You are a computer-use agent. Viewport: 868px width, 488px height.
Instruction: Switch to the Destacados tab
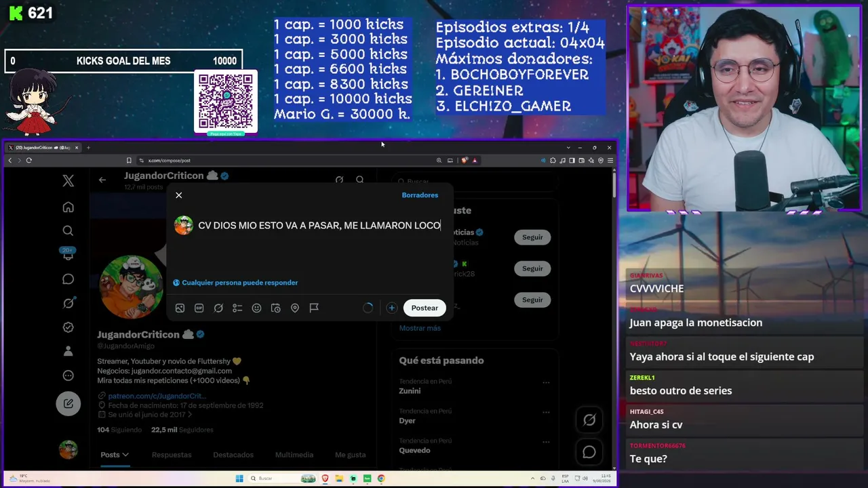233,455
